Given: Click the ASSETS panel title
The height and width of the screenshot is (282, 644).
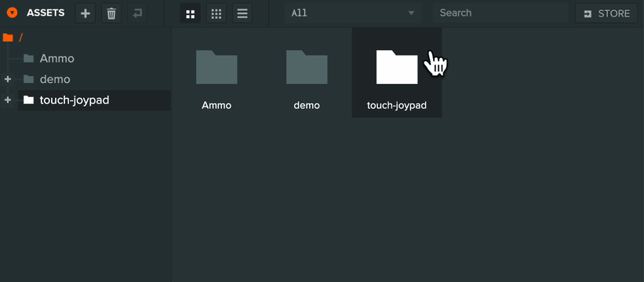Looking at the screenshot, I should click(x=45, y=13).
